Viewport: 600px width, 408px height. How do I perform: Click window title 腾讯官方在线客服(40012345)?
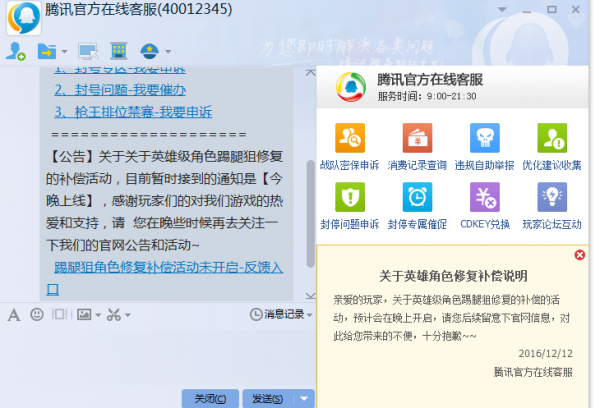pos(139,10)
